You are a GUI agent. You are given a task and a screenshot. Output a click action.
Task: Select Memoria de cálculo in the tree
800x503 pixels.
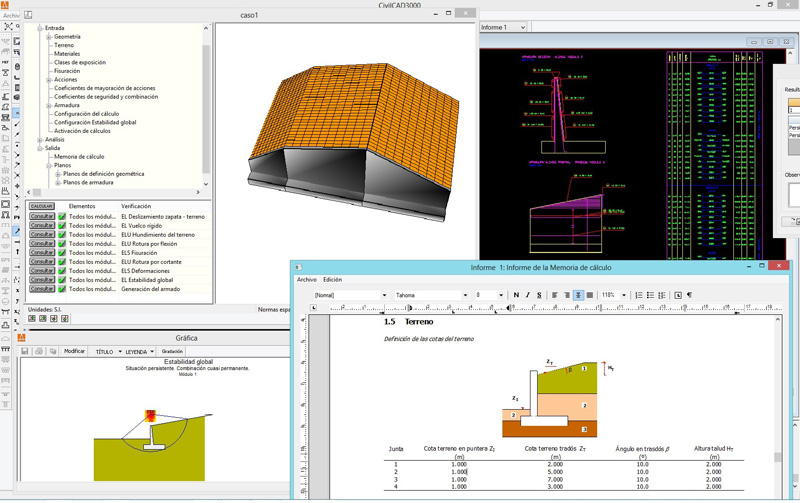79,157
